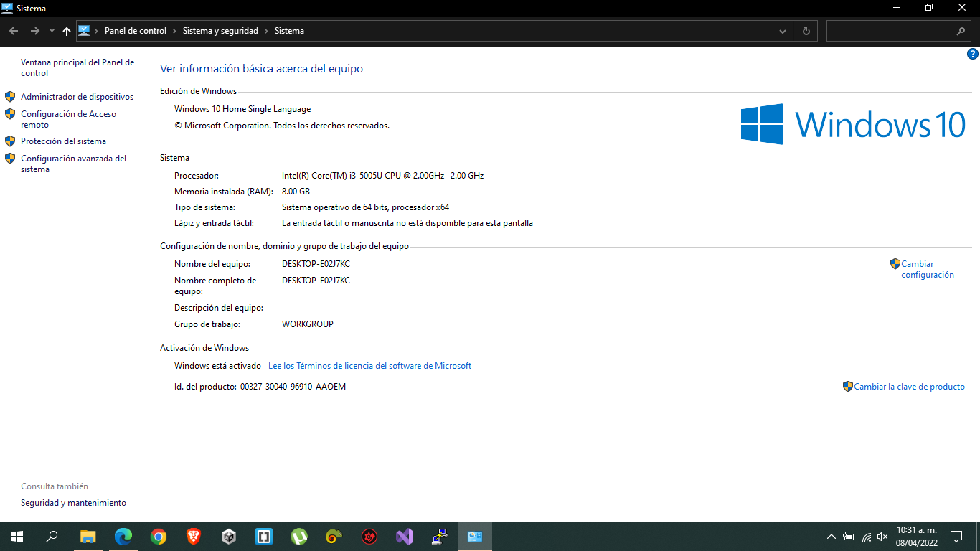
Task: Open the recent locations dropdown arrow
Action: [x=52, y=31]
